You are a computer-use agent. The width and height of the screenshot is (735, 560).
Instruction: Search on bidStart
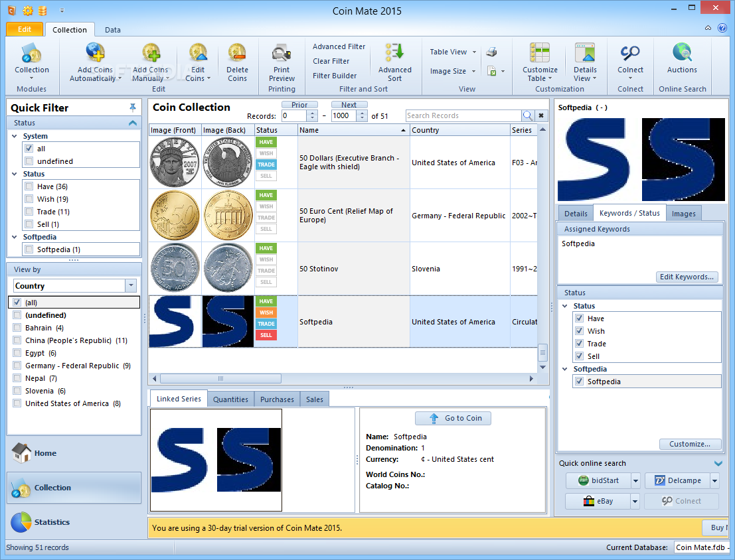(x=598, y=480)
